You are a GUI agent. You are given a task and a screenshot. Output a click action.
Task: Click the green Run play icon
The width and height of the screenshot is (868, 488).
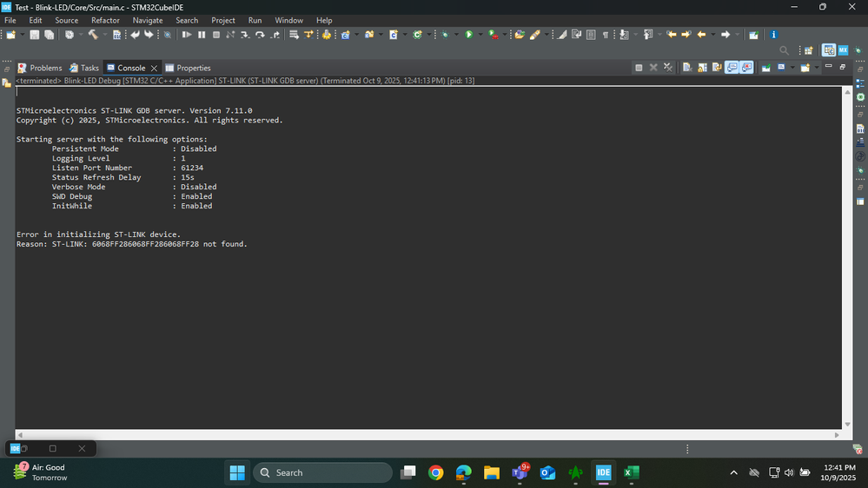pos(469,35)
